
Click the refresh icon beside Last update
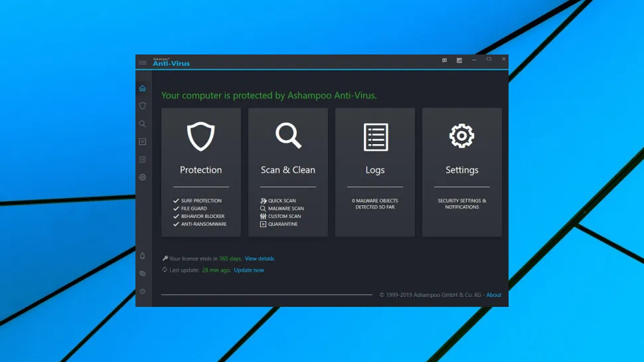click(165, 270)
